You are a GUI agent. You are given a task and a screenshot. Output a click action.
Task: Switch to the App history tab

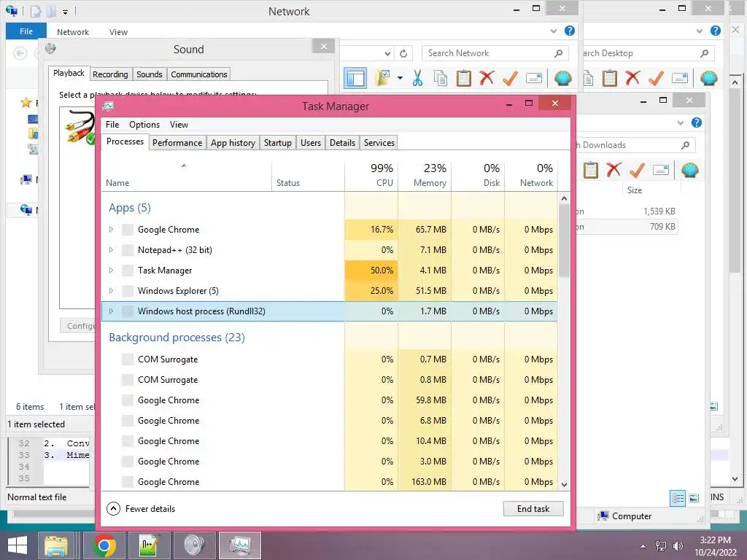coord(233,143)
